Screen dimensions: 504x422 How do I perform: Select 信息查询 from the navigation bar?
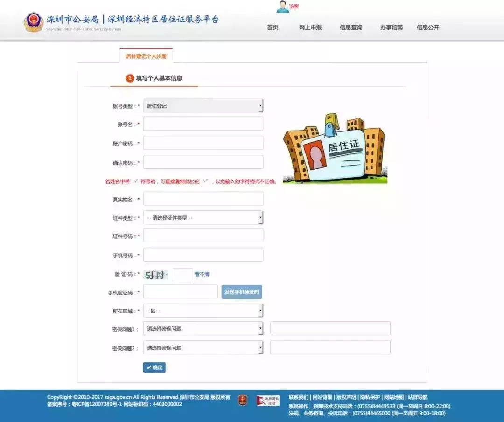[x=351, y=28]
